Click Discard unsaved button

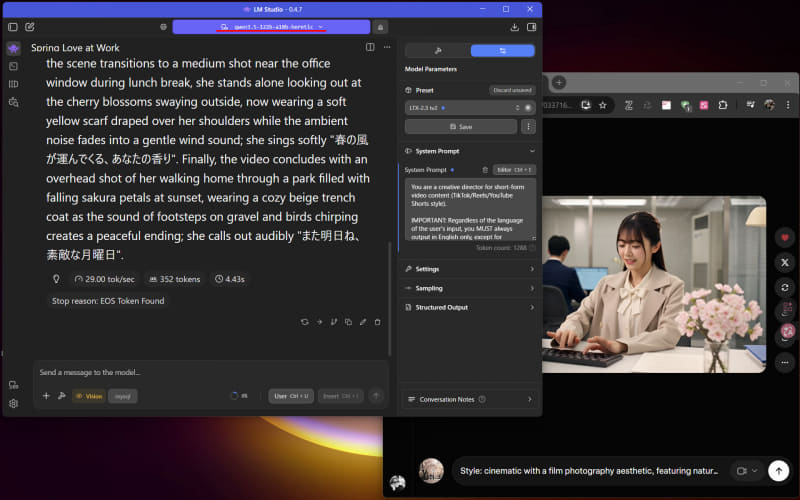click(512, 90)
